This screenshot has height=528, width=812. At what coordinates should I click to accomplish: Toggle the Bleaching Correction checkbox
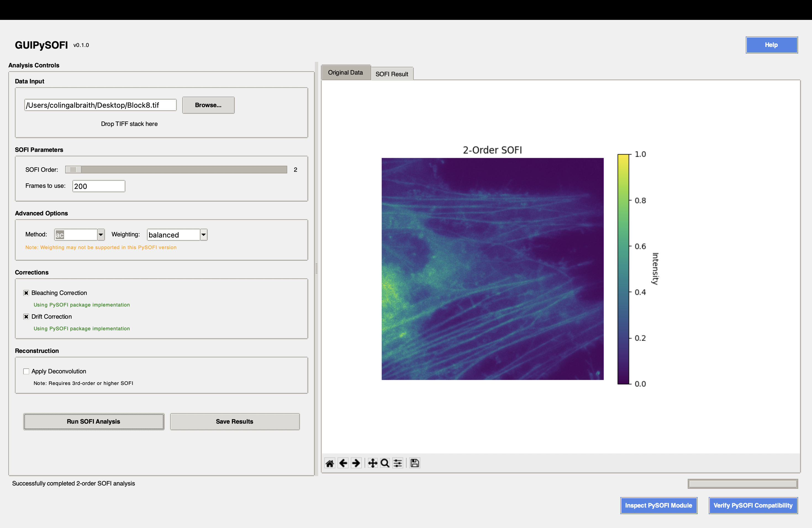(x=26, y=293)
